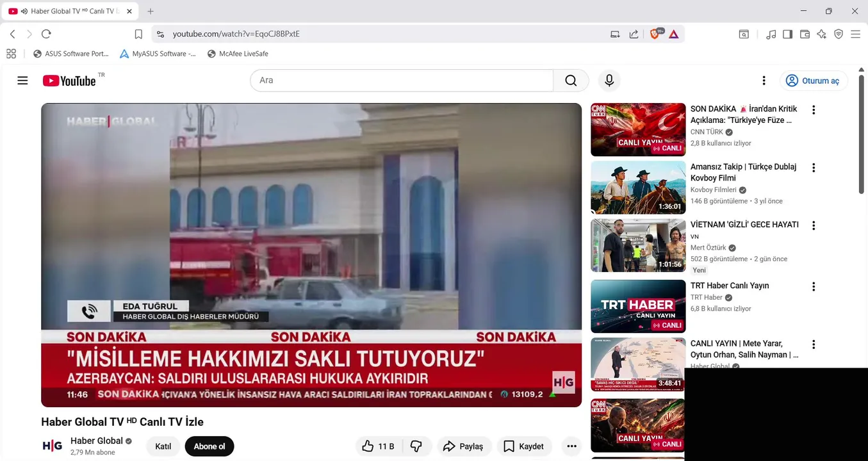Click the page vertical scrollbar
This screenshot has width=868, height=461.
(x=861, y=134)
